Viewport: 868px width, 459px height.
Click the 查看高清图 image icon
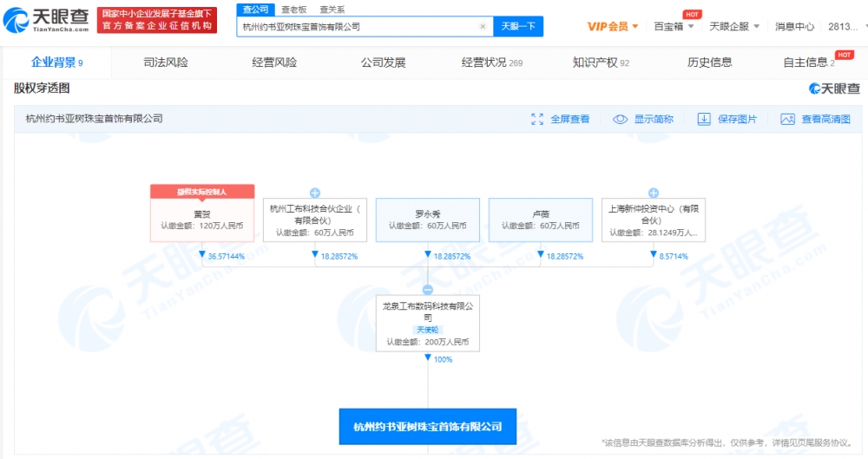788,119
